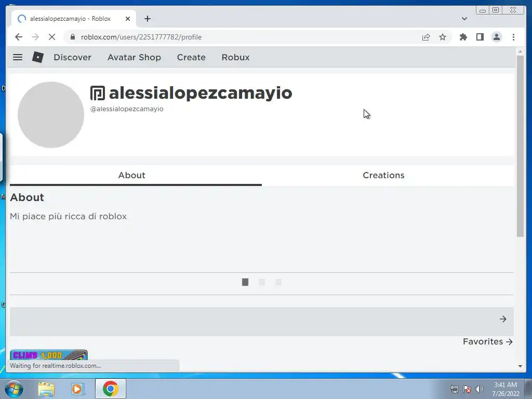Click the scrollbar up arrow
The image size is (532, 399).
click(520, 51)
